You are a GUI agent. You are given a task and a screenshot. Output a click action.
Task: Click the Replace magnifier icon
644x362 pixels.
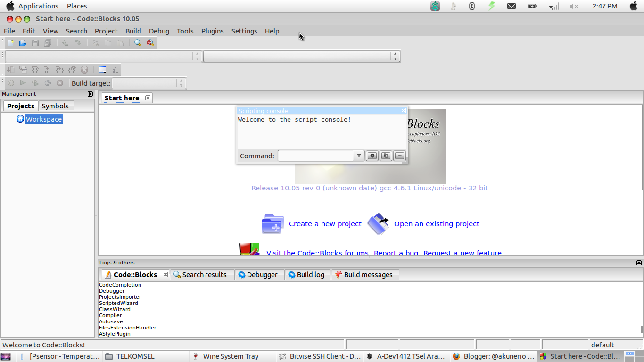(x=150, y=43)
